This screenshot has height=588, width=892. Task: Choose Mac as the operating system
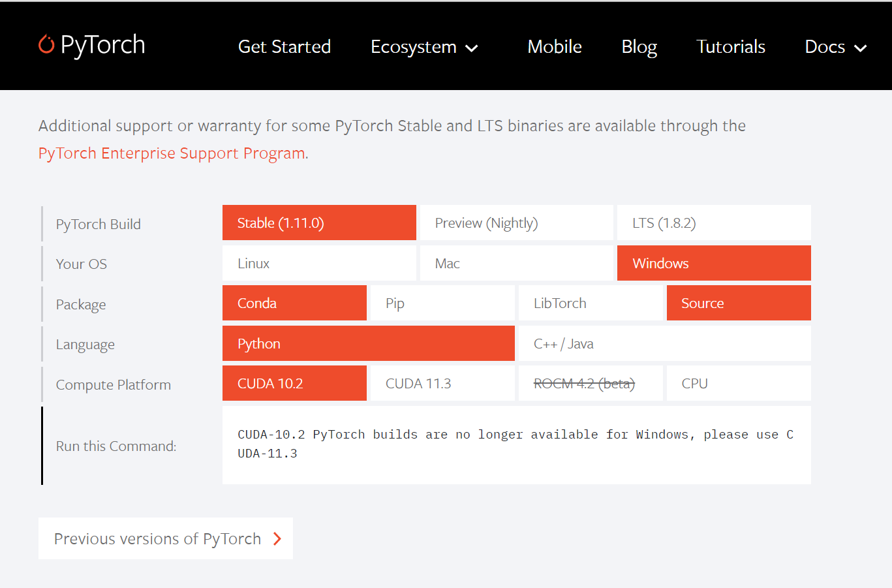515,263
